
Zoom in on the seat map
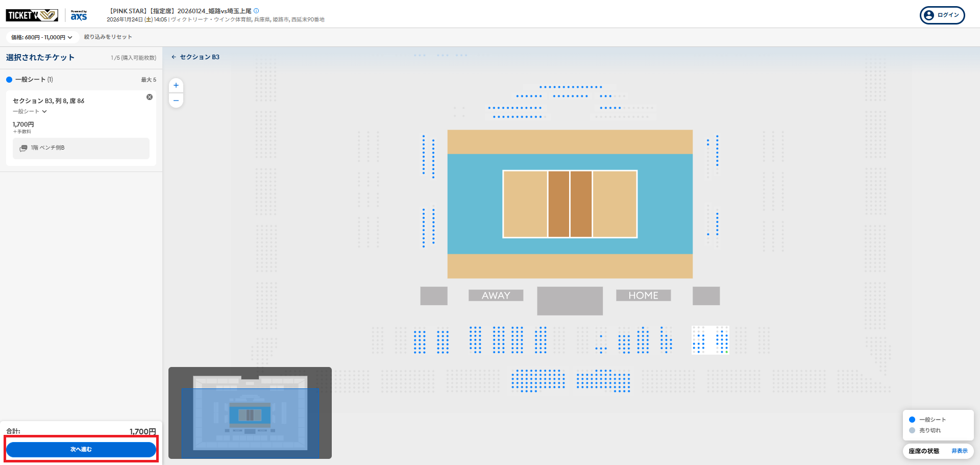click(176, 86)
